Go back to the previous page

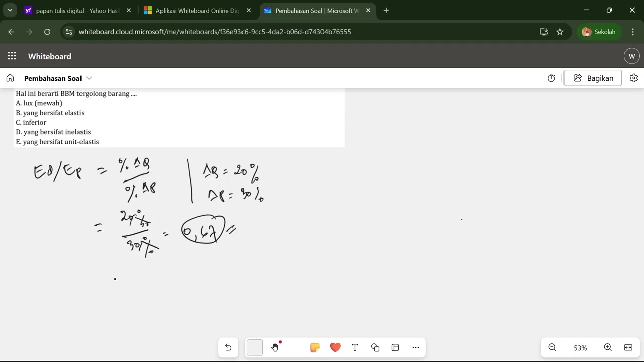click(x=11, y=32)
